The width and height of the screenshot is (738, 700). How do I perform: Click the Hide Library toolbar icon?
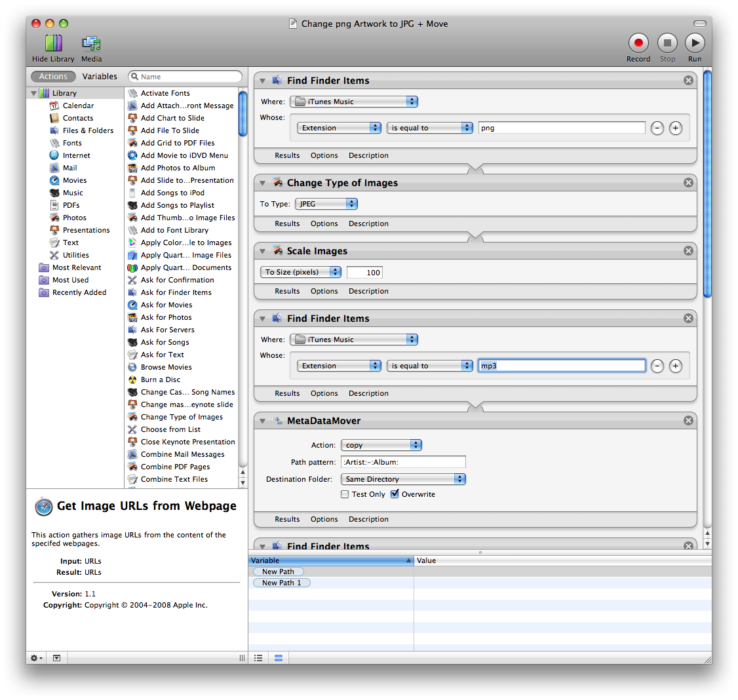tap(53, 43)
